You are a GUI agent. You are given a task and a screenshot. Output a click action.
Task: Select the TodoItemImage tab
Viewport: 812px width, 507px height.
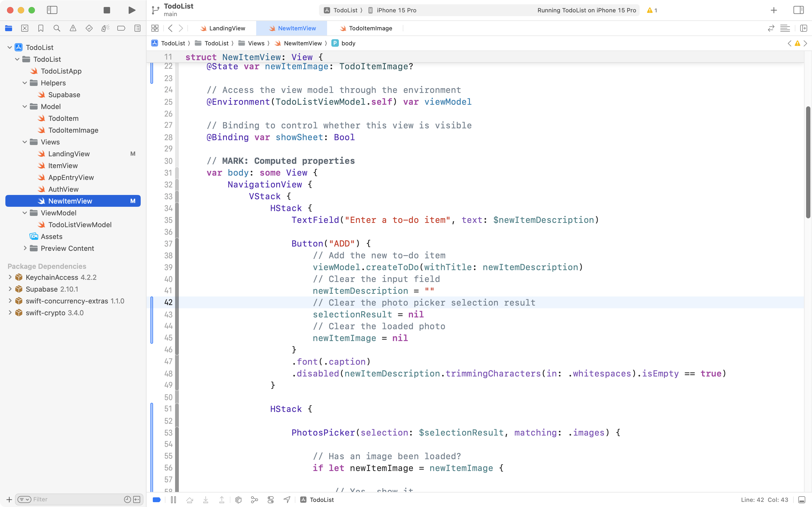point(370,28)
